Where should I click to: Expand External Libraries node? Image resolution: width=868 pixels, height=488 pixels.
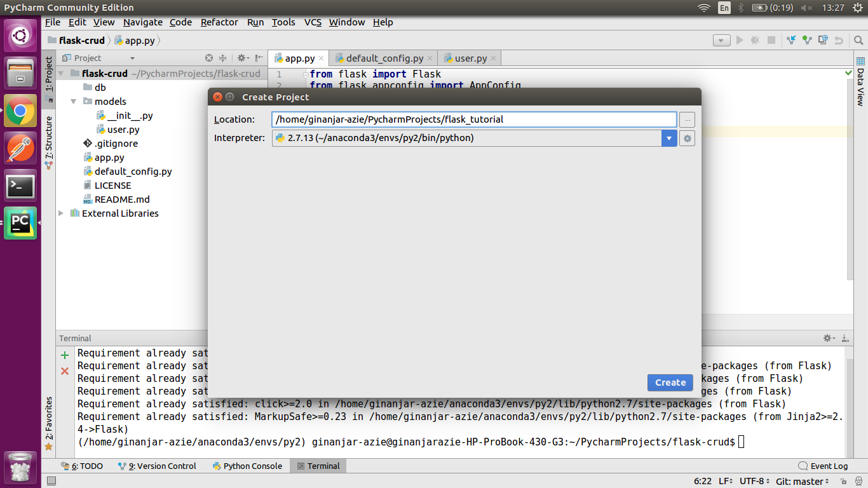pos(61,213)
